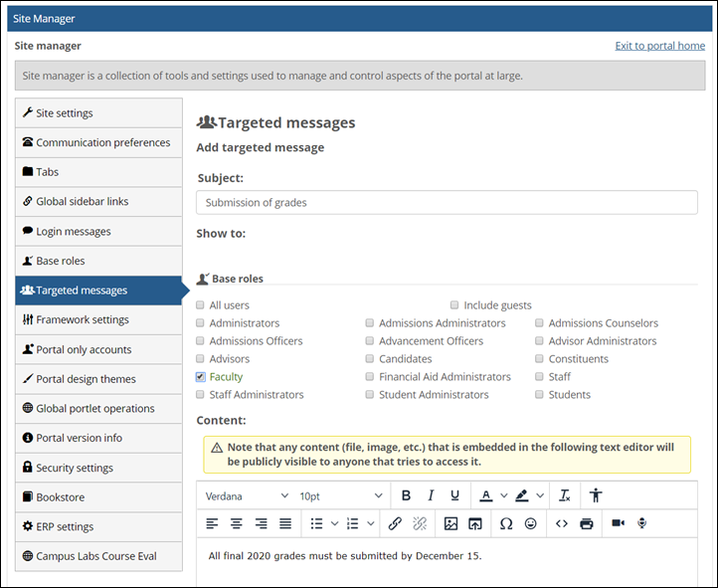Remove link with the unlink icon
Screen dimensions: 718x588
pos(420,523)
